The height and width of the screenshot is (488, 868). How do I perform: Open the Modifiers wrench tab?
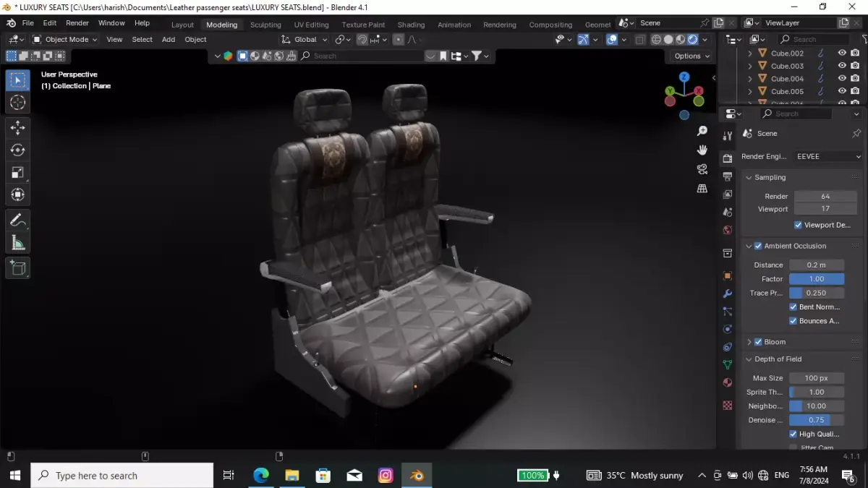(728, 294)
